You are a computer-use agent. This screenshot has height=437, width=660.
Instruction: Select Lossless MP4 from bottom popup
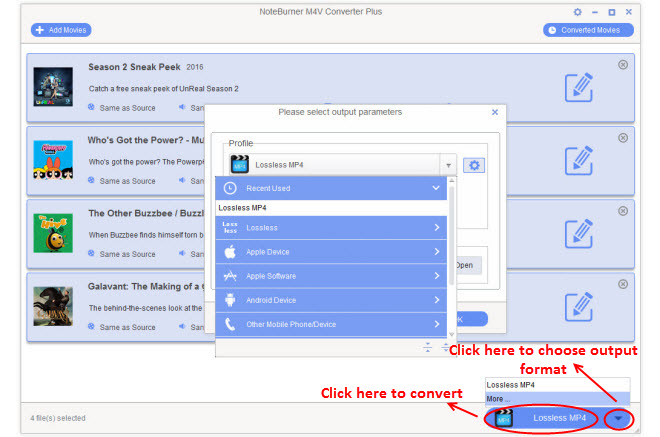(x=557, y=385)
